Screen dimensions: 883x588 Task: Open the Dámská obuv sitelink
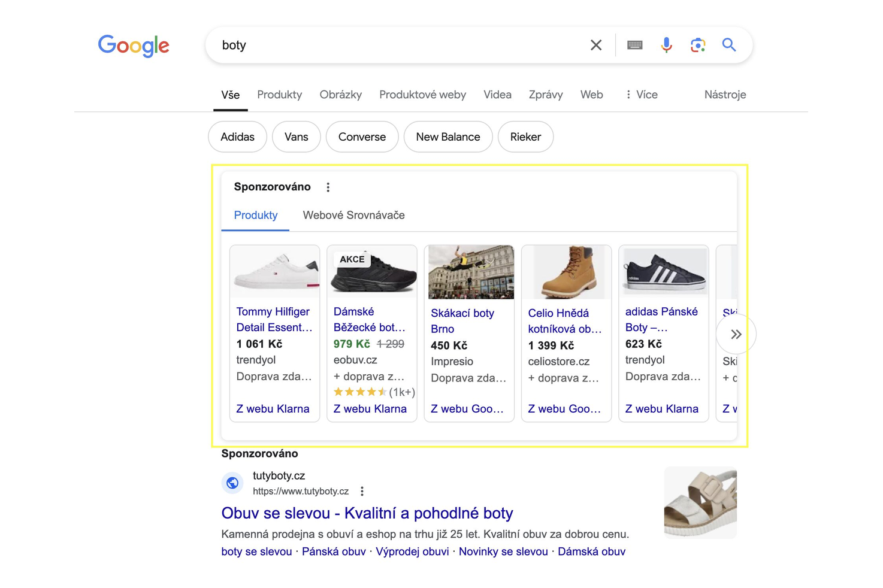pyautogui.click(x=591, y=551)
